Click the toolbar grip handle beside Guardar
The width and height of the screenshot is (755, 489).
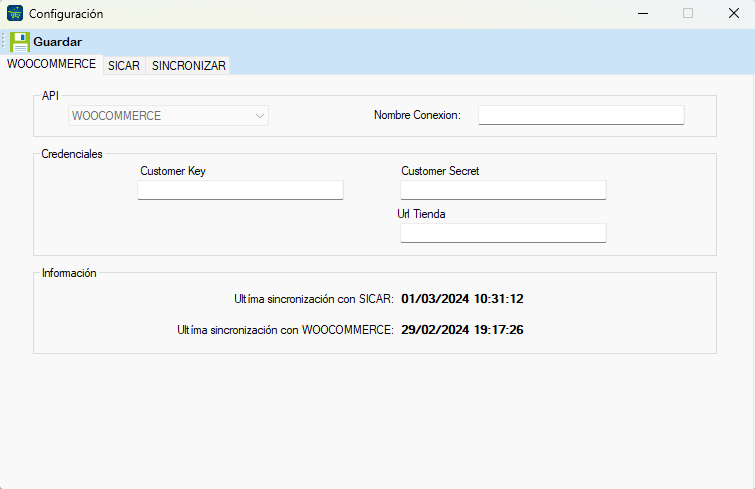4,42
